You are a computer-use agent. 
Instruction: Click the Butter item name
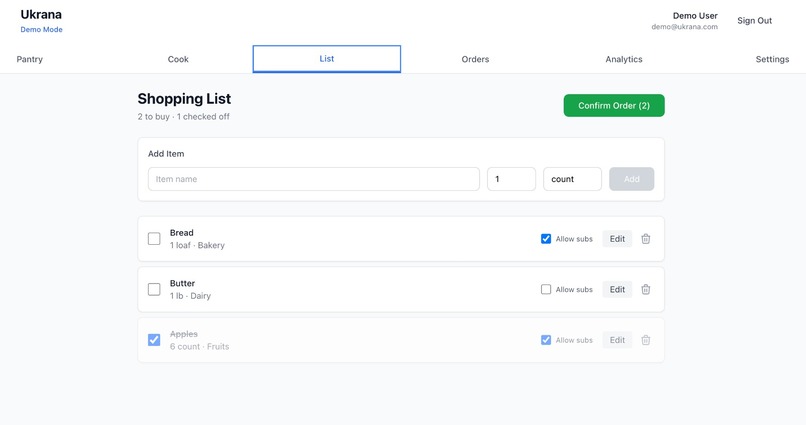[182, 283]
